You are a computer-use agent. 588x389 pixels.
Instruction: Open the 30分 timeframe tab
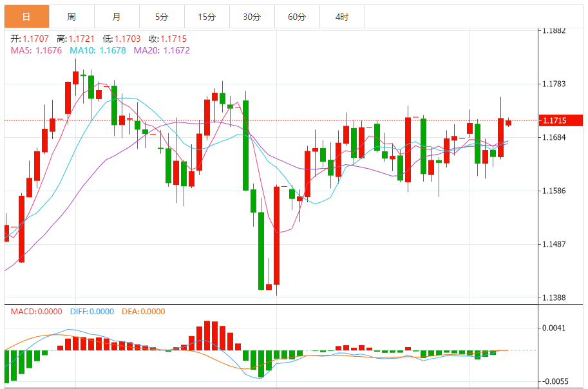[252, 17]
